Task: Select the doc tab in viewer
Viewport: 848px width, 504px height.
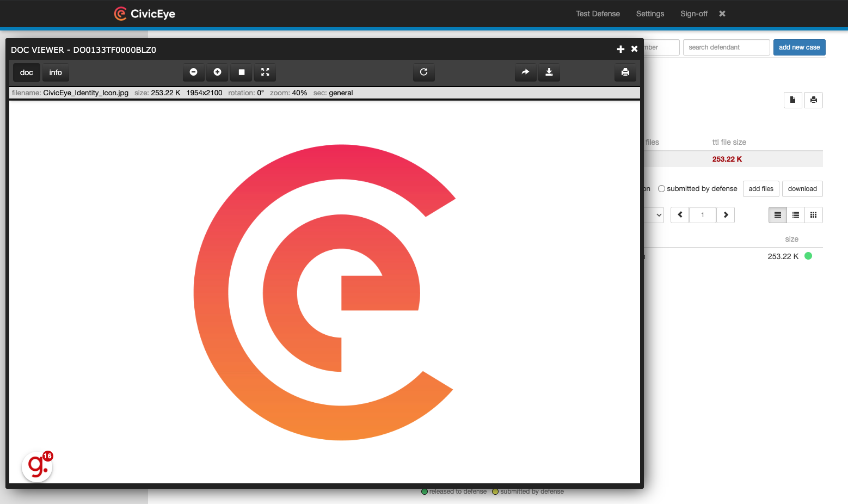Action: coord(27,72)
